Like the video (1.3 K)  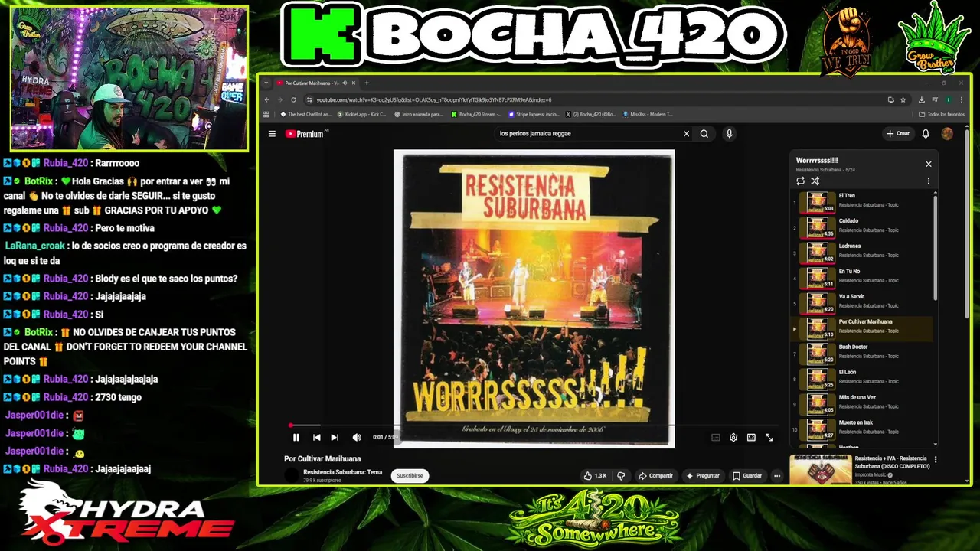[x=595, y=476]
